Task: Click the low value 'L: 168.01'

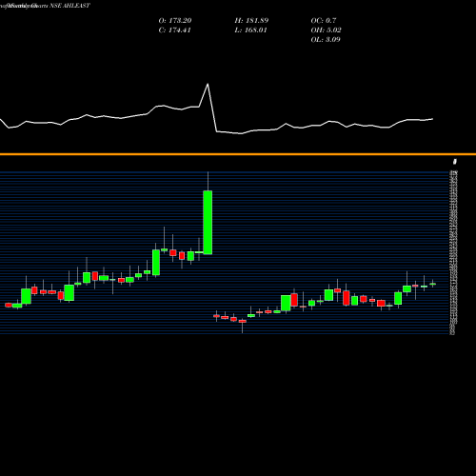Action: click(250, 30)
